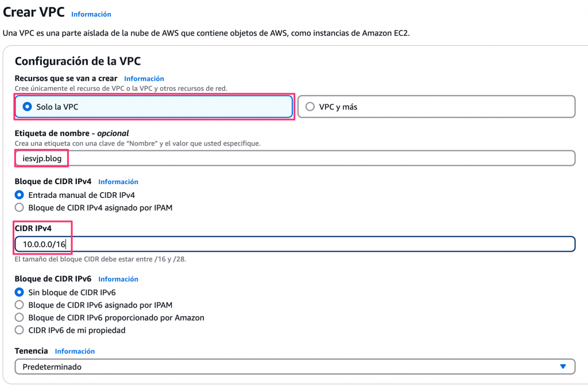Open the Tenencia "Predeterminado" dropdown

[287, 366]
